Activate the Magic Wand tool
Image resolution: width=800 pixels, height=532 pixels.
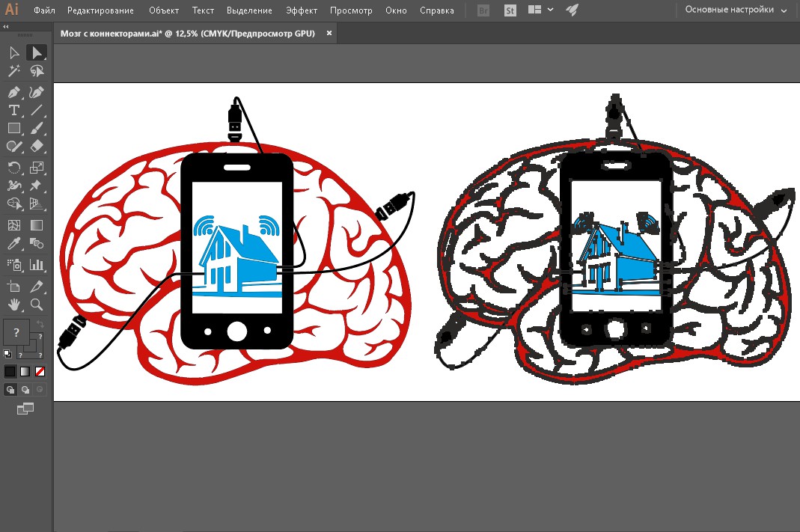coord(13,71)
